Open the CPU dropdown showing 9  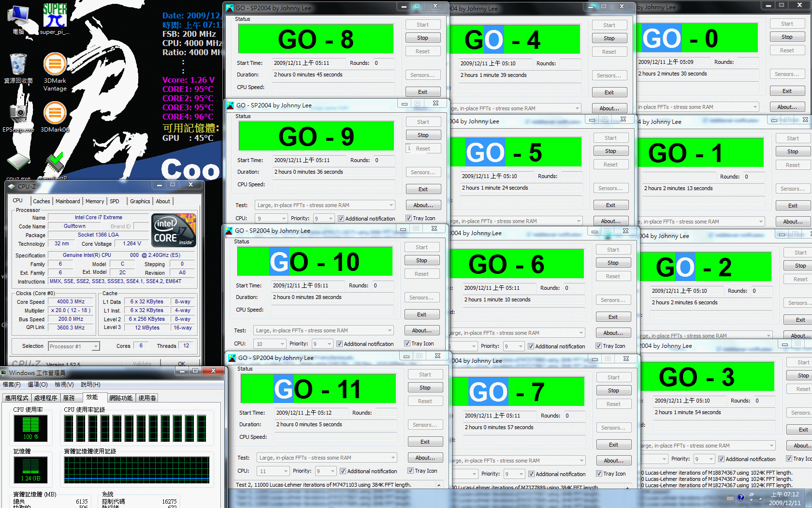271,219
